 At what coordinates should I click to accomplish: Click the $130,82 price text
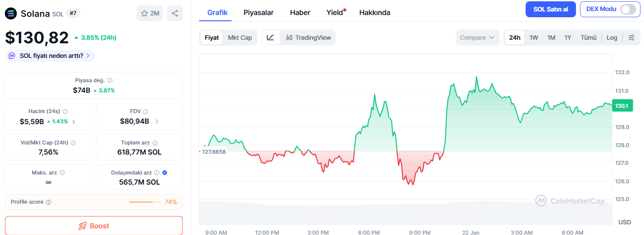point(37,38)
